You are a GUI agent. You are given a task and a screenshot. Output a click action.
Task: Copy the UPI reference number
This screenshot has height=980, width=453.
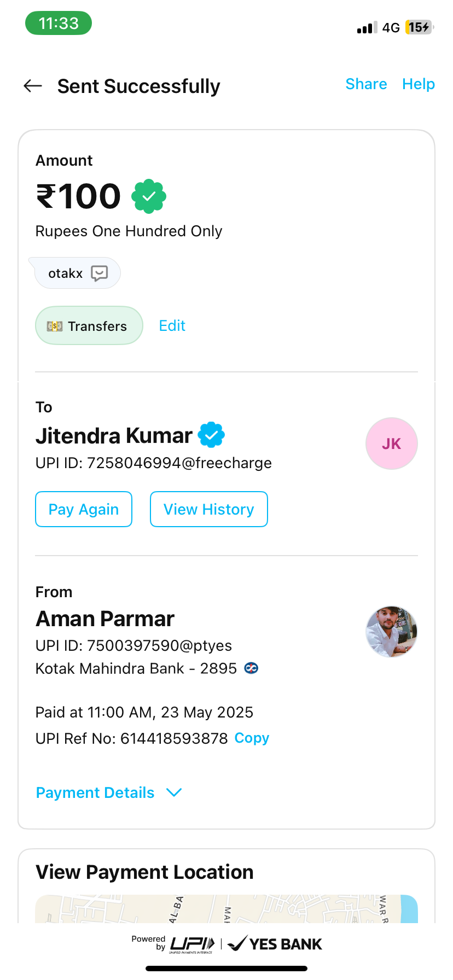[x=252, y=738]
